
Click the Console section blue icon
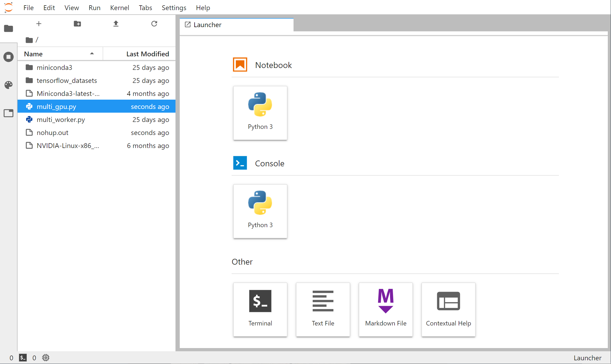240,163
